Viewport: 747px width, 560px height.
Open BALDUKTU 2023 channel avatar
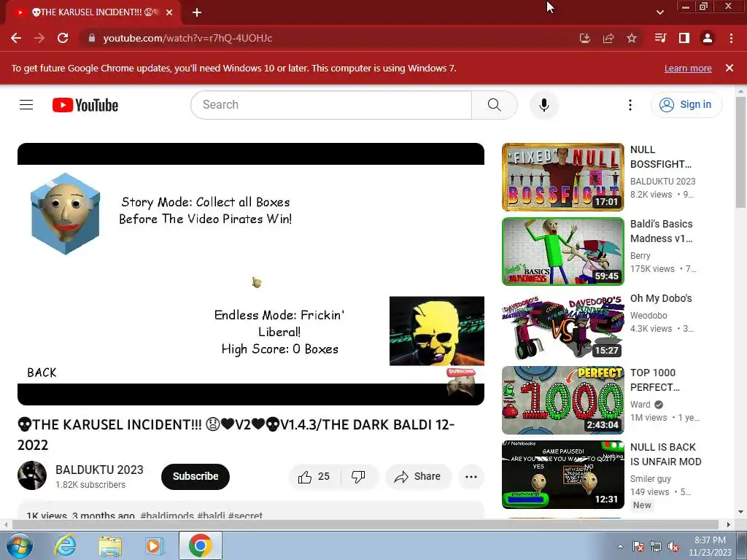32,475
